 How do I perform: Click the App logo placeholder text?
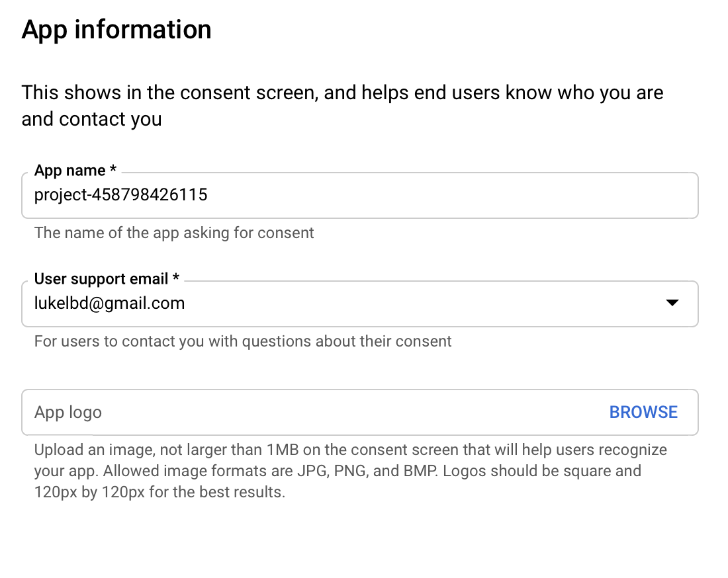[x=68, y=411]
